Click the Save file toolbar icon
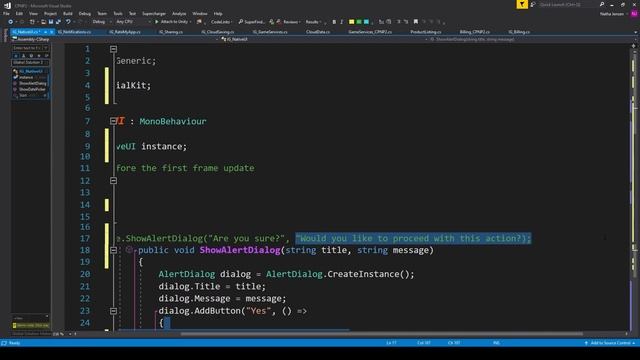The height and width of the screenshot is (360, 640). [51, 22]
